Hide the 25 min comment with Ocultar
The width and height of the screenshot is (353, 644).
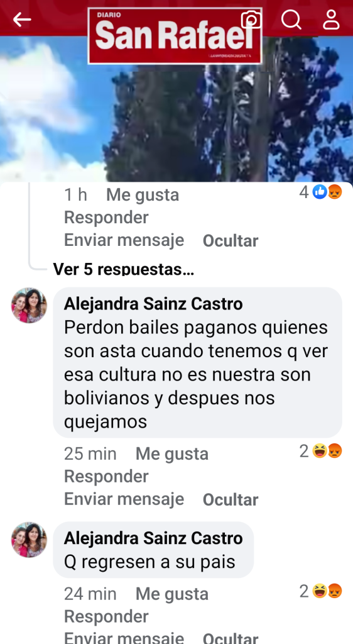231,499
